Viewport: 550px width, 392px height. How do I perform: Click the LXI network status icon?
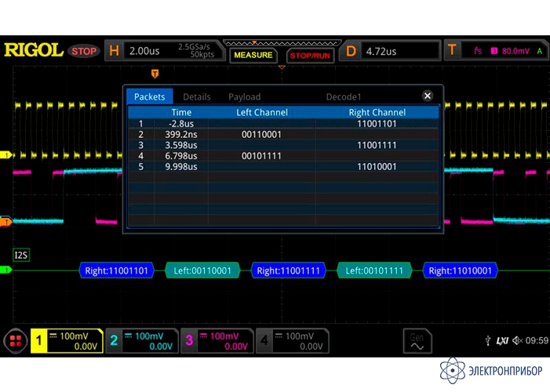[503, 341]
